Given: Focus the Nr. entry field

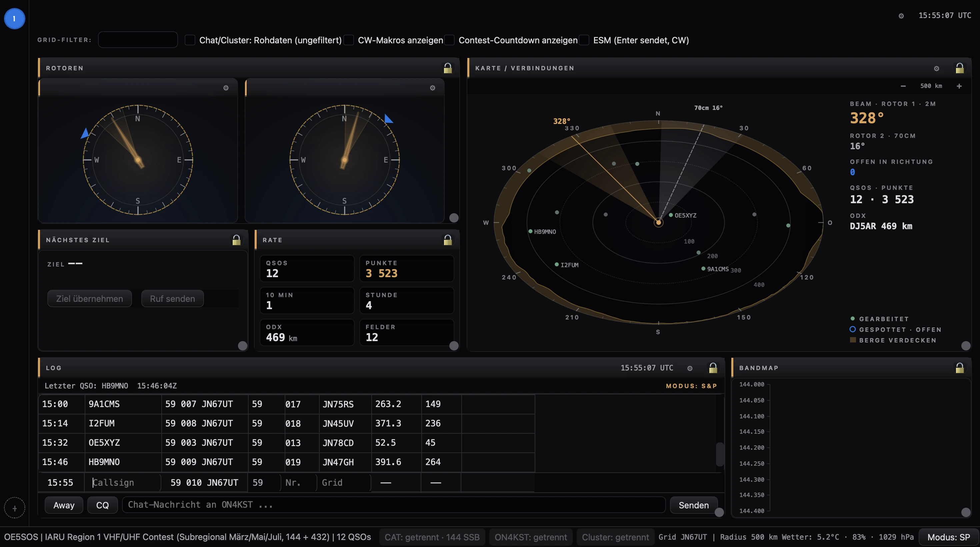Looking at the screenshot, I should 299,482.
